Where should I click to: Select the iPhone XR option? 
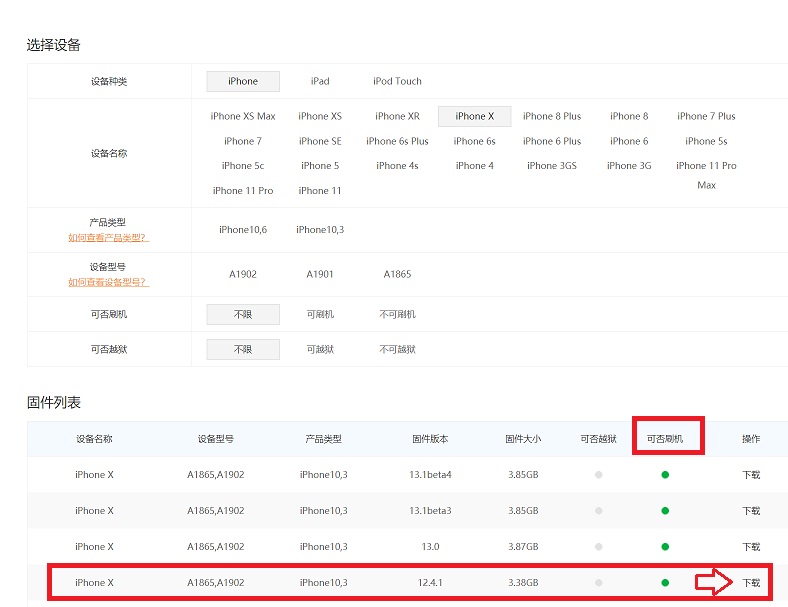(x=397, y=116)
